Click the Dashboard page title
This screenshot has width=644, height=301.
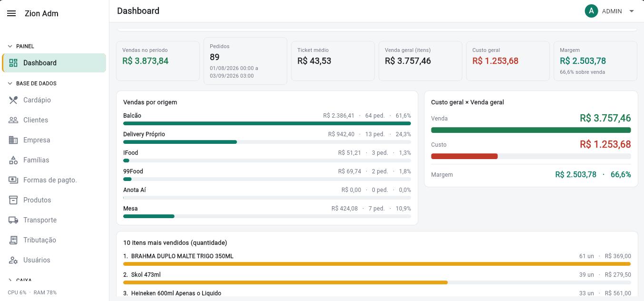(138, 11)
